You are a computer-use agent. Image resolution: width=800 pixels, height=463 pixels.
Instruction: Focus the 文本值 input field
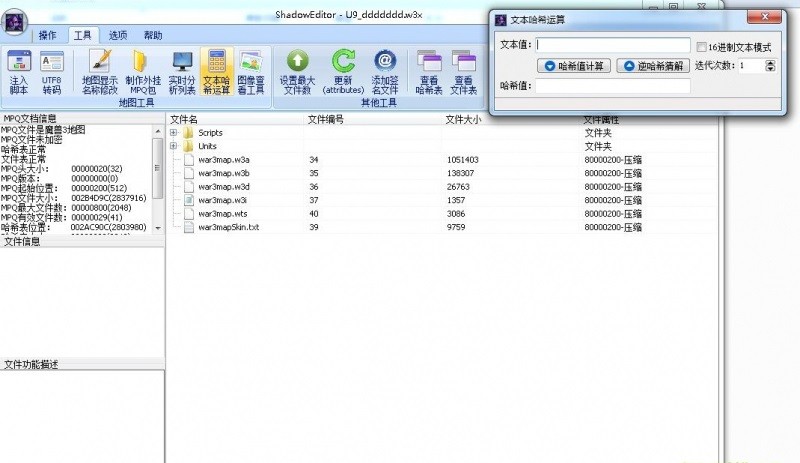point(613,45)
